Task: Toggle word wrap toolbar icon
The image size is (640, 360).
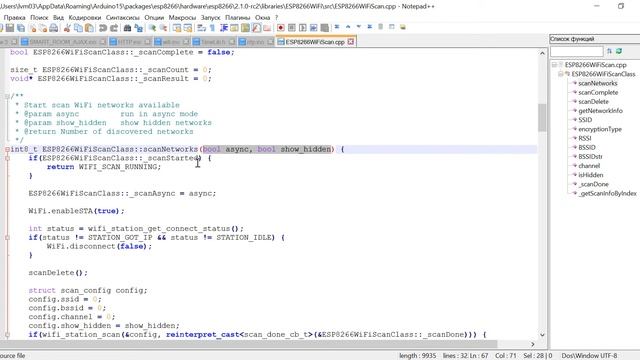Action: click(202, 28)
